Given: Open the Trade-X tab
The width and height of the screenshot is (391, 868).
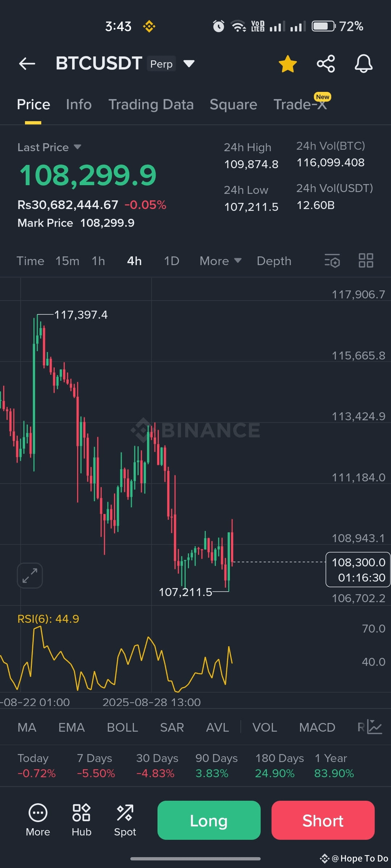Looking at the screenshot, I should (300, 105).
